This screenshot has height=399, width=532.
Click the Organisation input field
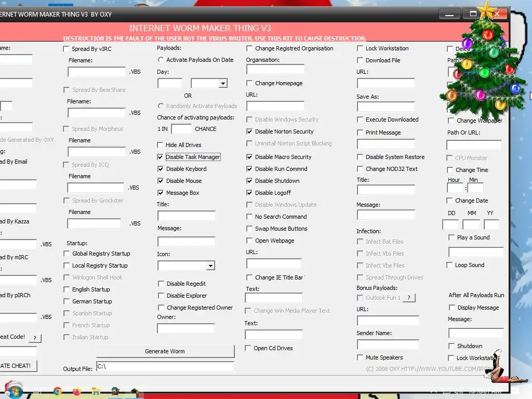pyautogui.click(x=275, y=70)
